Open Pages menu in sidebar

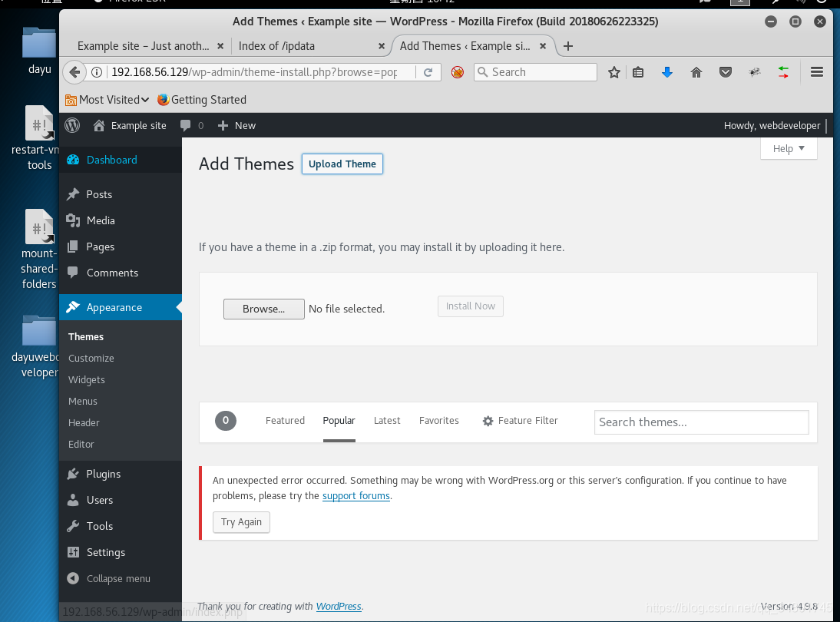(x=121, y=246)
